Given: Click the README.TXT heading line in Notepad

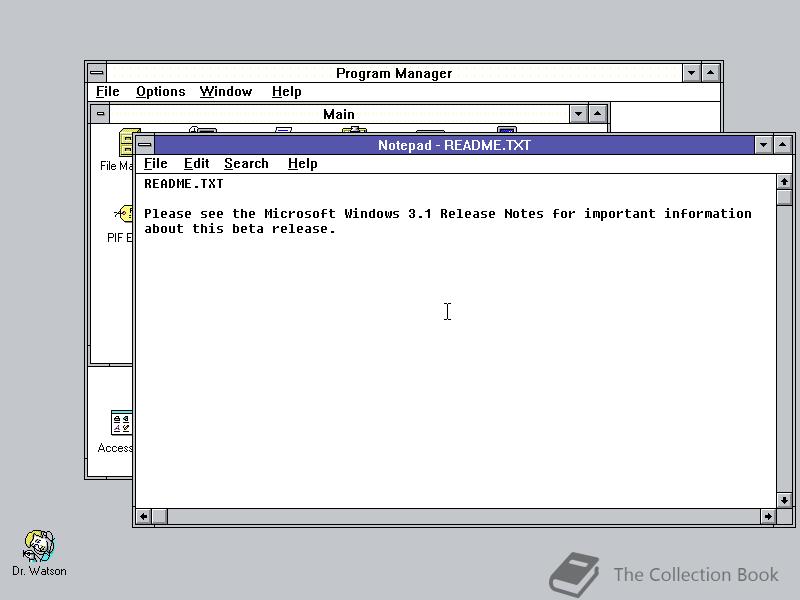Looking at the screenshot, I should 184,184.
